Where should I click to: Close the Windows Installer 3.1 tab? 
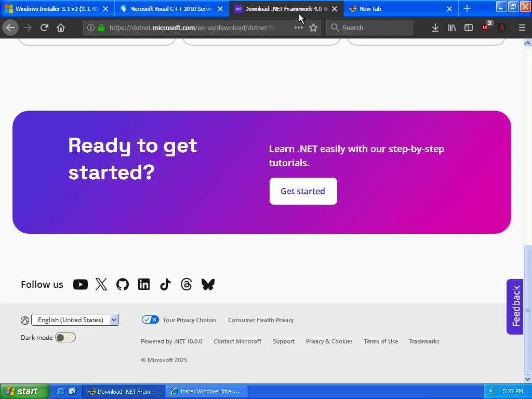pyautogui.click(x=105, y=9)
